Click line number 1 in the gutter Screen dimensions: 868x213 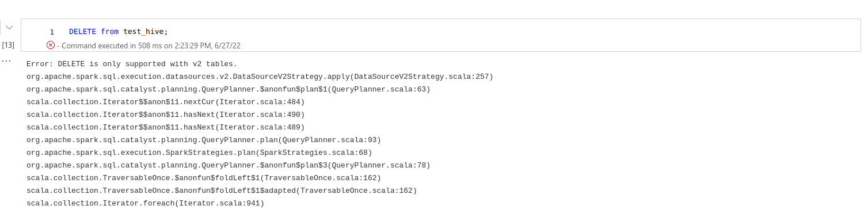click(x=52, y=32)
